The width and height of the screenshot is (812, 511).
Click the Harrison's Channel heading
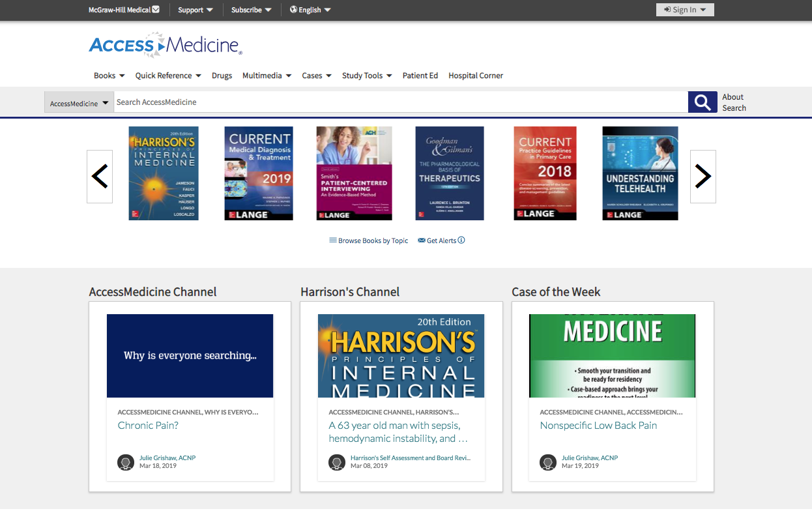[350, 292]
